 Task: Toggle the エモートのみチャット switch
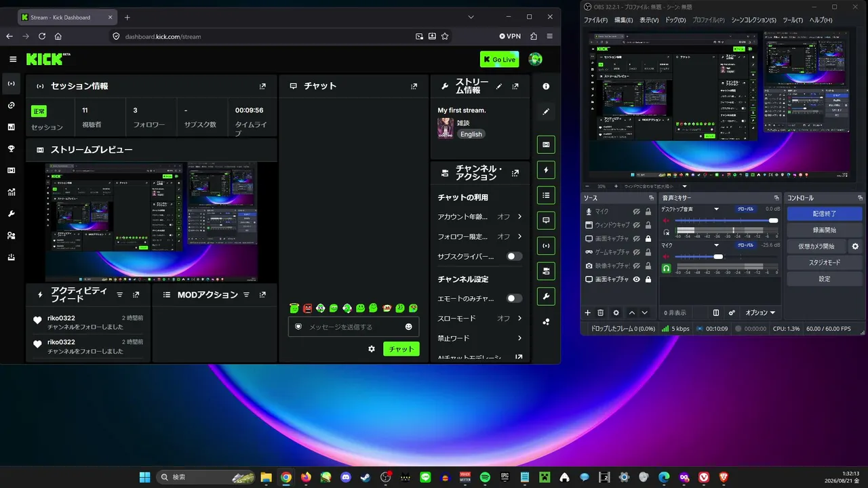(515, 298)
